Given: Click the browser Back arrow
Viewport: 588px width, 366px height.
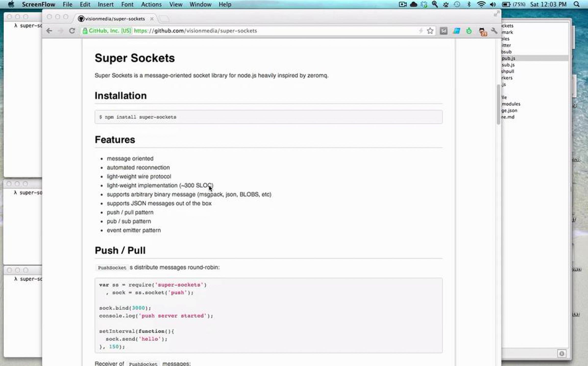Looking at the screenshot, I should tap(49, 31).
